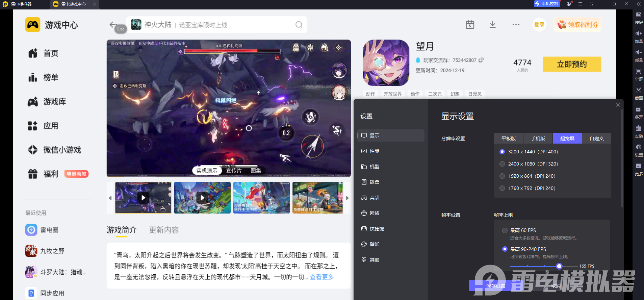Image resolution: width=644 pixels, height=300 pixels.
Task: Open 其他 other settings
Action: tap(391, 260)
